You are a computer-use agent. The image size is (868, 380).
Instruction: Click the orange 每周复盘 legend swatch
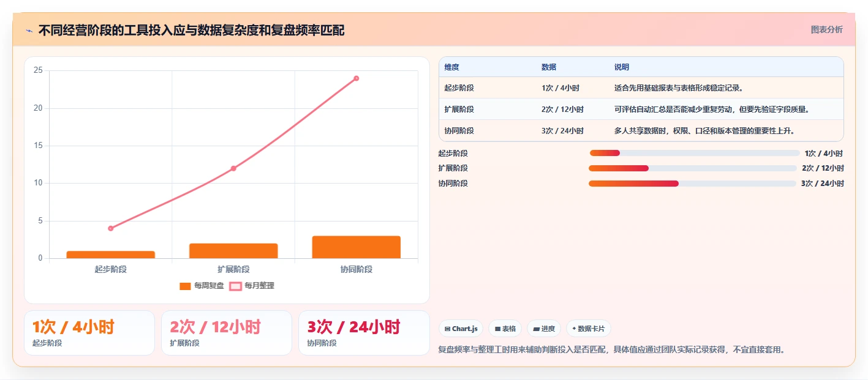coord(185,286)
